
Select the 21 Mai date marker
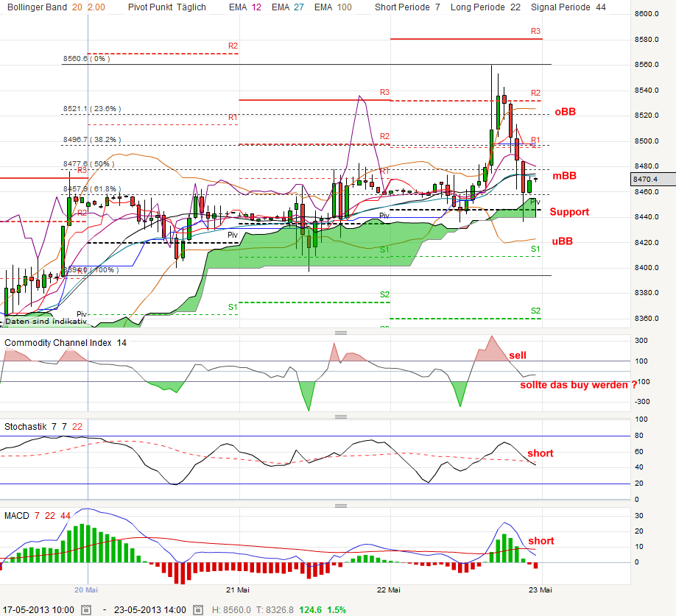click(238, 590)
